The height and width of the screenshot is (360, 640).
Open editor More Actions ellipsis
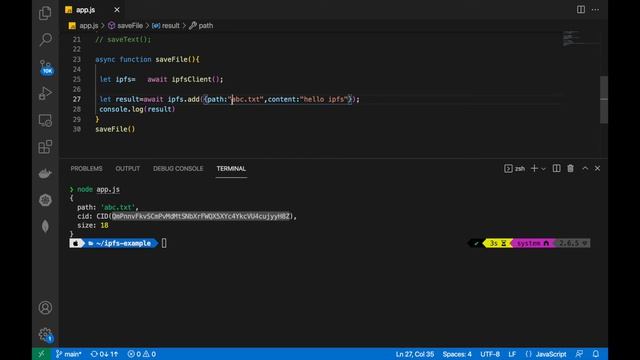pos(596,9)
